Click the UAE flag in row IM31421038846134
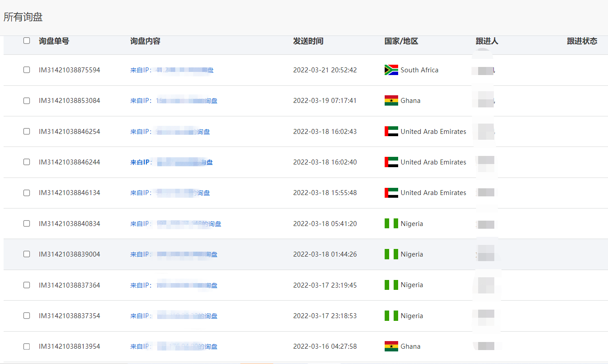The height and width of the screenshot is (364, 608). tap(391, 193)
